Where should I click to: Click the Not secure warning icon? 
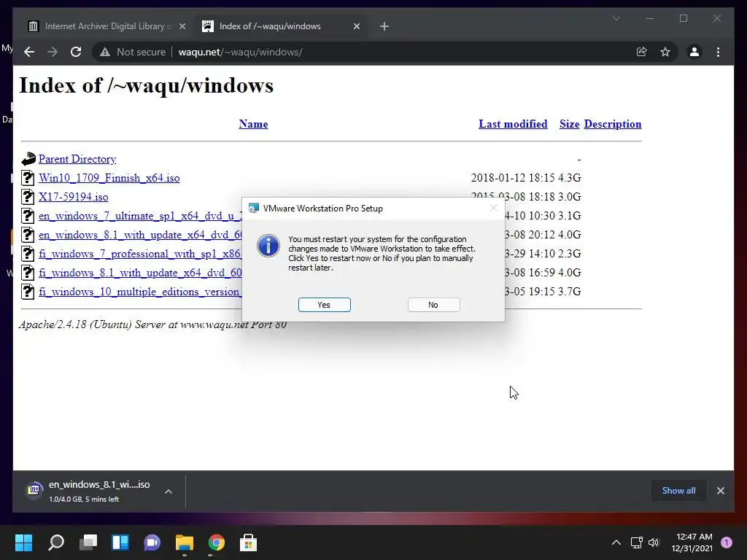coord(105,52)
